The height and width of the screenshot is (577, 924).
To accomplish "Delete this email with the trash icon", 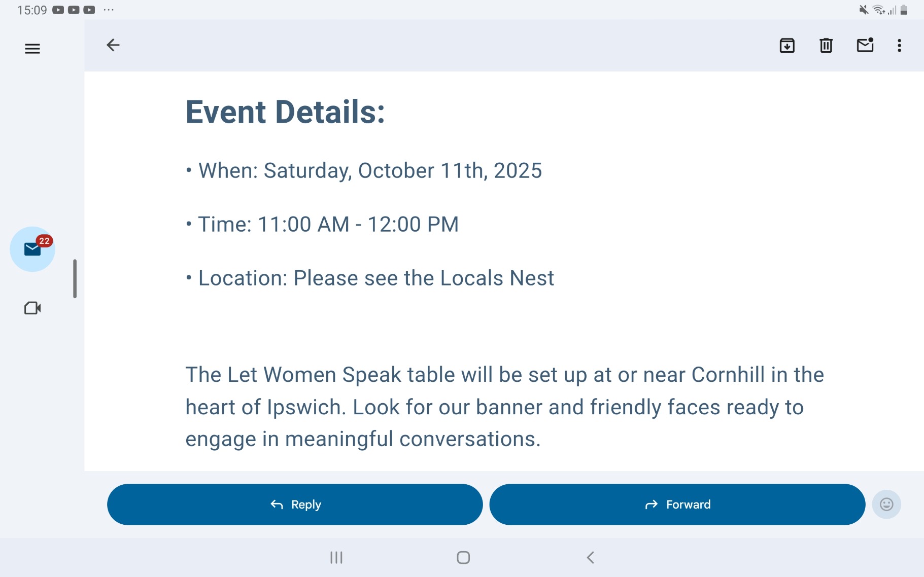I will [826, 46].
